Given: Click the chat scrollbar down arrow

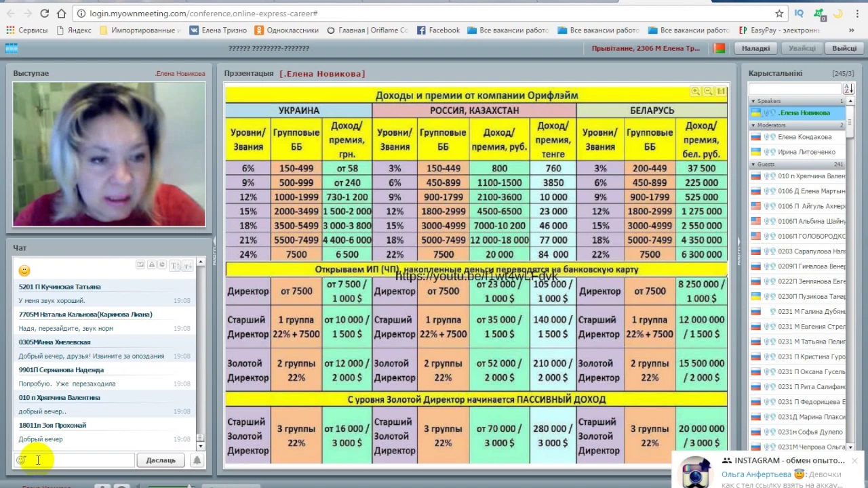Looking at the screenshot, I should [200, 446].
